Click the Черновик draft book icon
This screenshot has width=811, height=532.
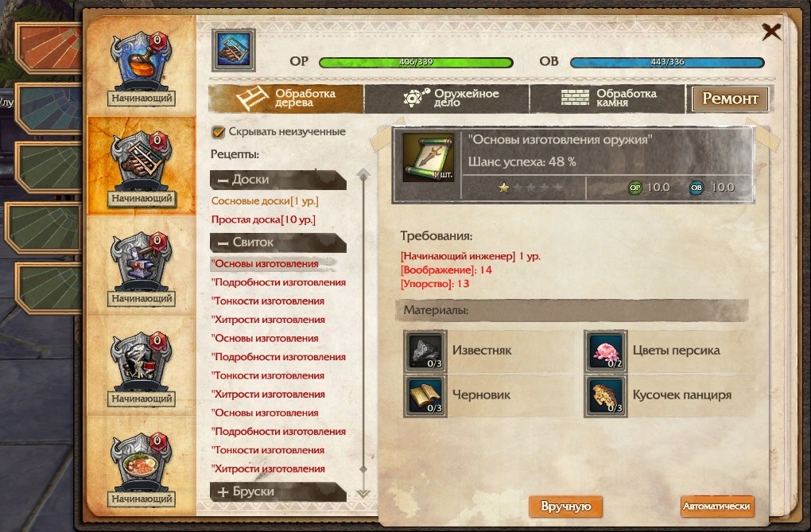pos(425,396)
